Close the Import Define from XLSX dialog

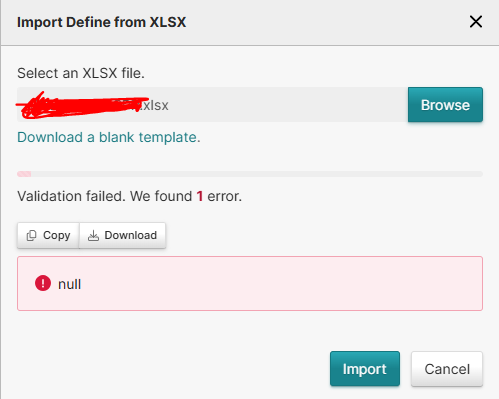tap(476, 22)
